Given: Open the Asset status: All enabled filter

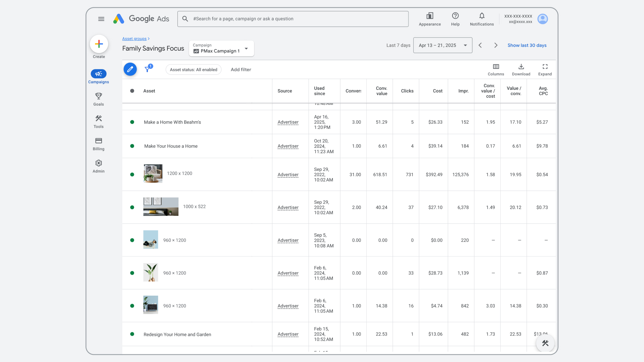Looking at the screenshot, I should 193,69.
